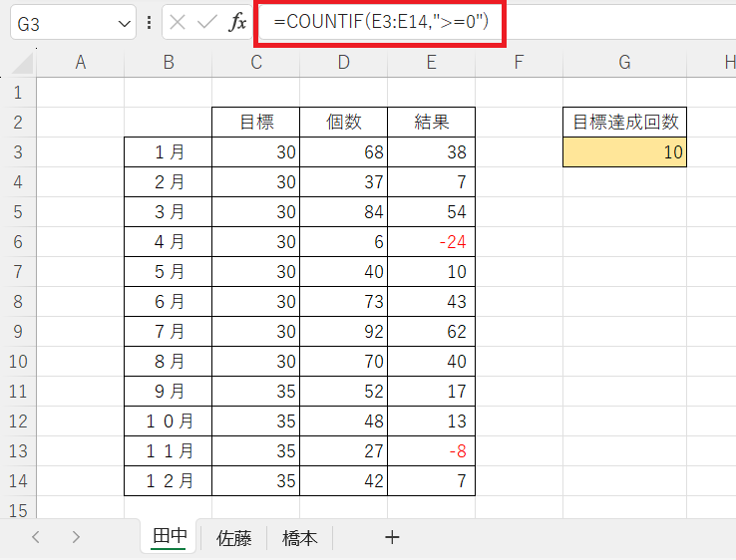Click the previous sheet navigation arrow
This screenshot has height=560, width=736.
tap(36, 537)
